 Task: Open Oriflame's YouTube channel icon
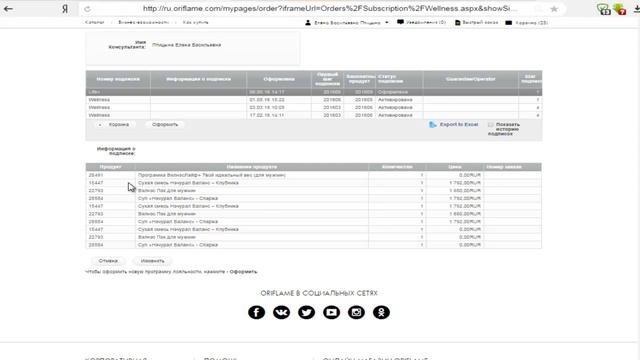click(x=331, y=312)
